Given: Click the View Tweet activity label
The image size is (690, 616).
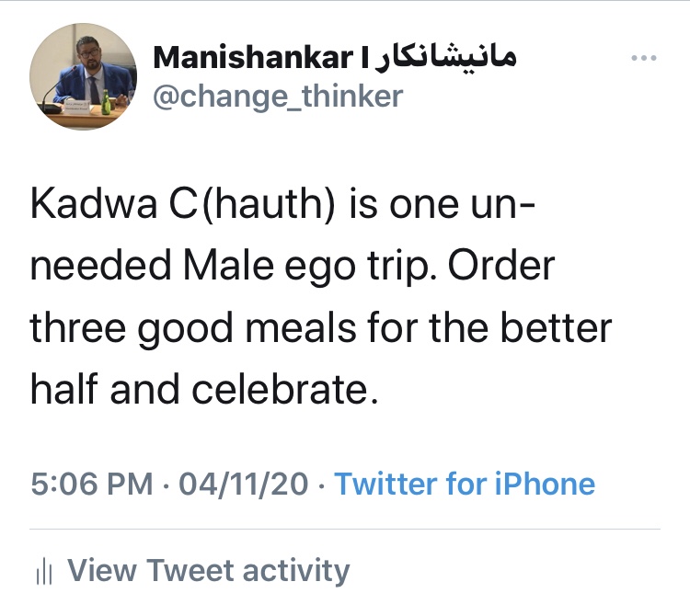Looking at the screenshot, I should pyautogui.click(x=209, y=571).
